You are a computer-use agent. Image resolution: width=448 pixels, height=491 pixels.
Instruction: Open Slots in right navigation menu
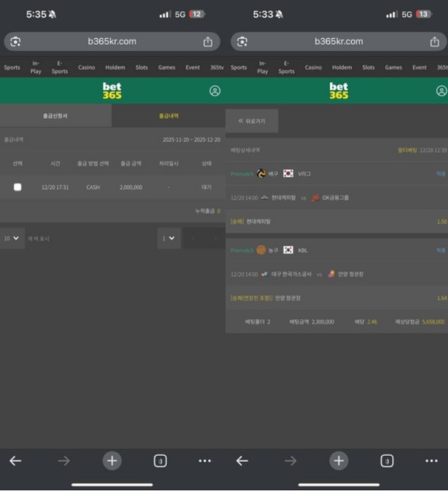tap(368, 67)
